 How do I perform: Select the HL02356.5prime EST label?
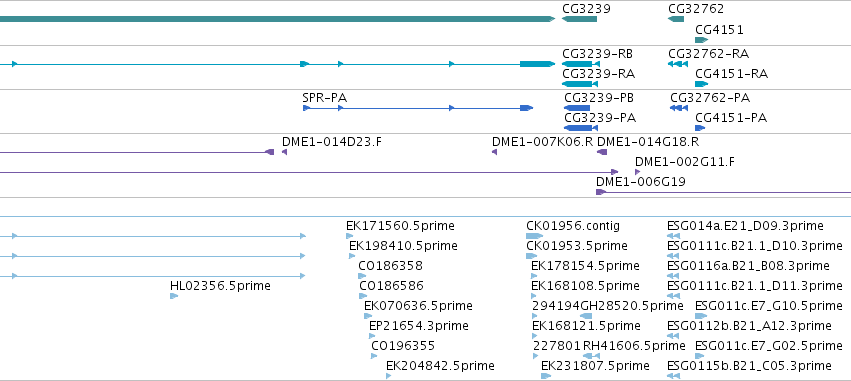(x=220, y=285)
